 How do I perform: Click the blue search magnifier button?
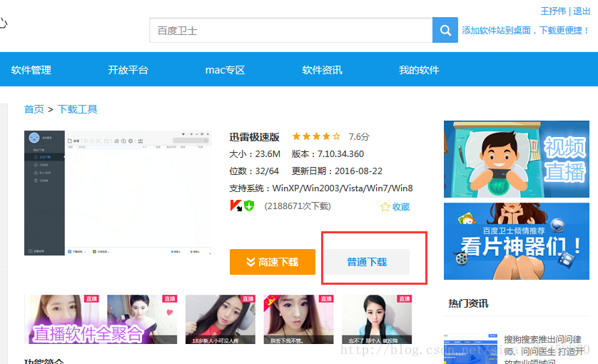click(x=445, y=30)
